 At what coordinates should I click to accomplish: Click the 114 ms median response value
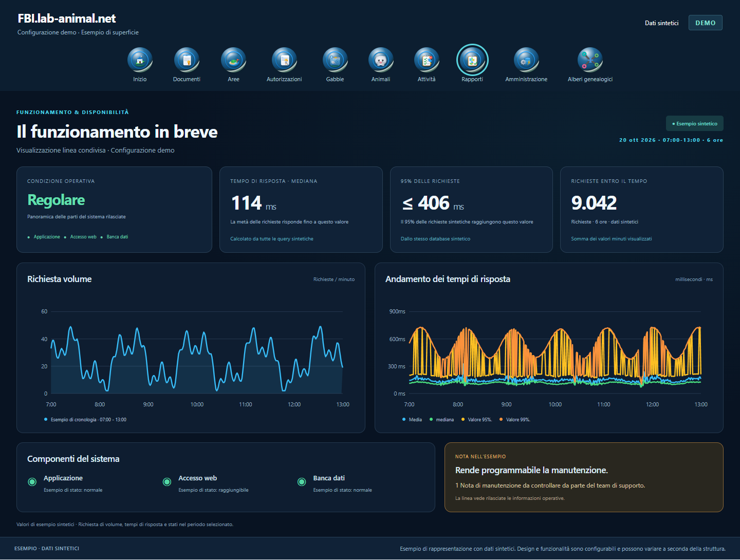(254, 203)
